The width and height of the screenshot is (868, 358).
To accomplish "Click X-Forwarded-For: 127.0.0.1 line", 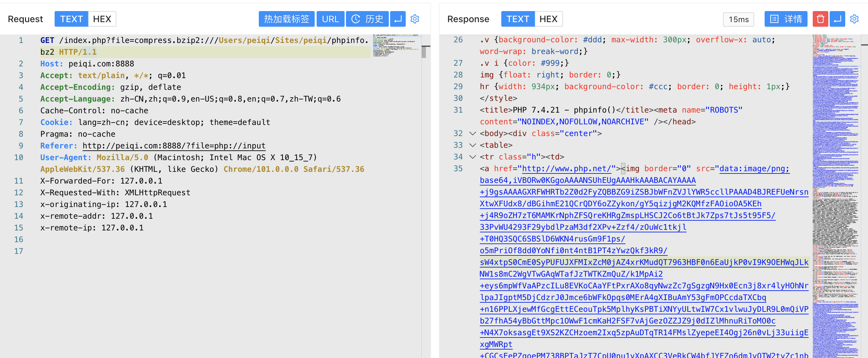I will (x=101, y=181).
